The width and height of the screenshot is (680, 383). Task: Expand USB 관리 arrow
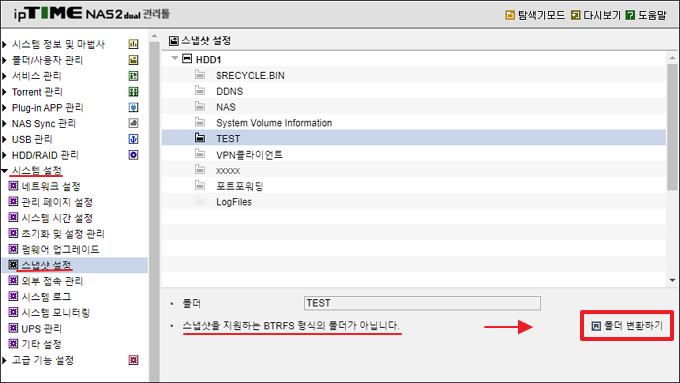(x=4, y=139)
